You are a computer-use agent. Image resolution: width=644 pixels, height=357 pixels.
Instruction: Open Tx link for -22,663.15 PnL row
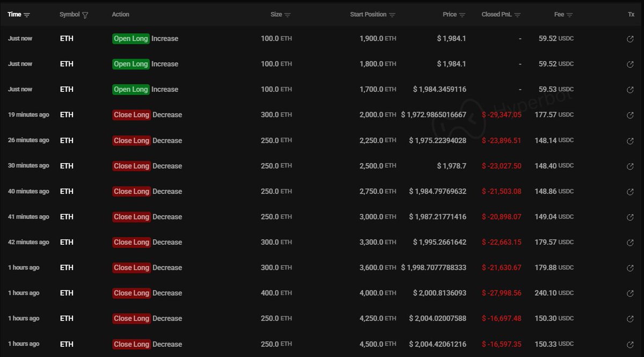coord(630,243)
